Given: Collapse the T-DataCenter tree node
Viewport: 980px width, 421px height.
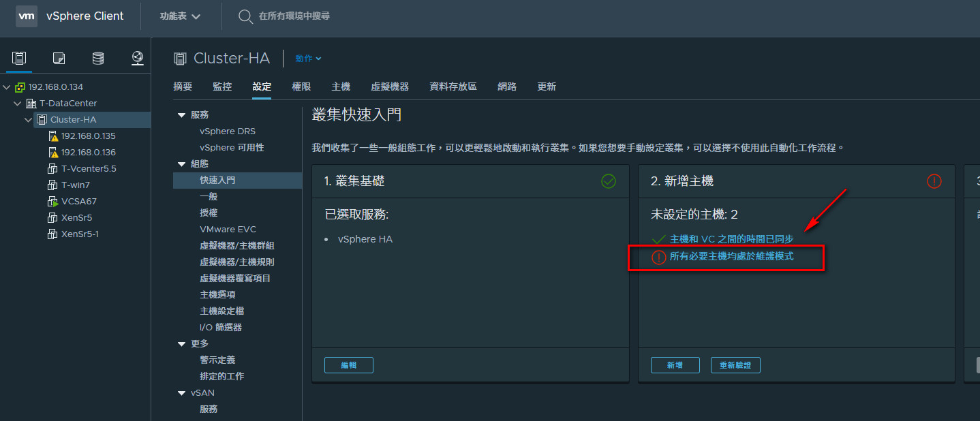Looking at the screenshot, I should (x=18, y=104).
